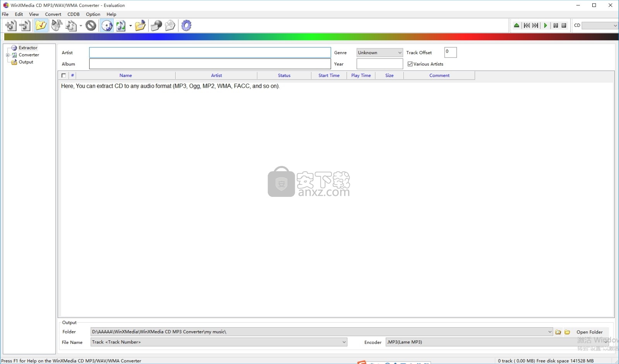Click the CDDB query globe icon

coord(156,26)
